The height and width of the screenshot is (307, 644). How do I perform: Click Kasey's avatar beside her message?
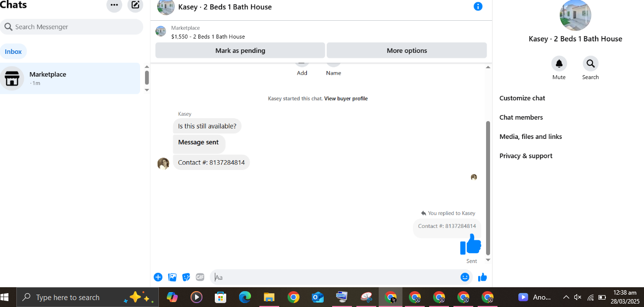click(163, 164)
